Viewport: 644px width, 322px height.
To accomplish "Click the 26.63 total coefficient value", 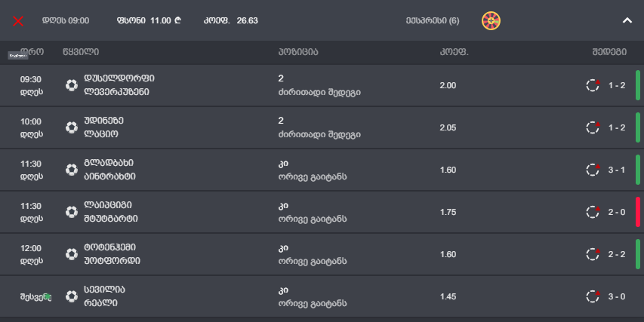I will 247,20.
